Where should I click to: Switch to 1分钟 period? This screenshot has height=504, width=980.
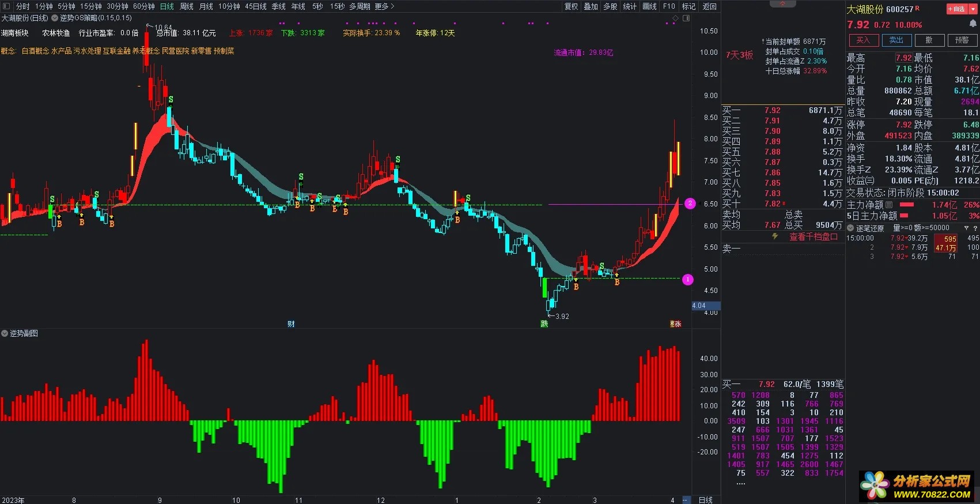(x=44, y=6)
